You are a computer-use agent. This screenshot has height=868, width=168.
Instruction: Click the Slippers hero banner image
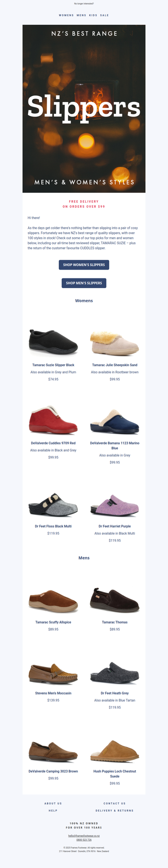tap(84, 108)
